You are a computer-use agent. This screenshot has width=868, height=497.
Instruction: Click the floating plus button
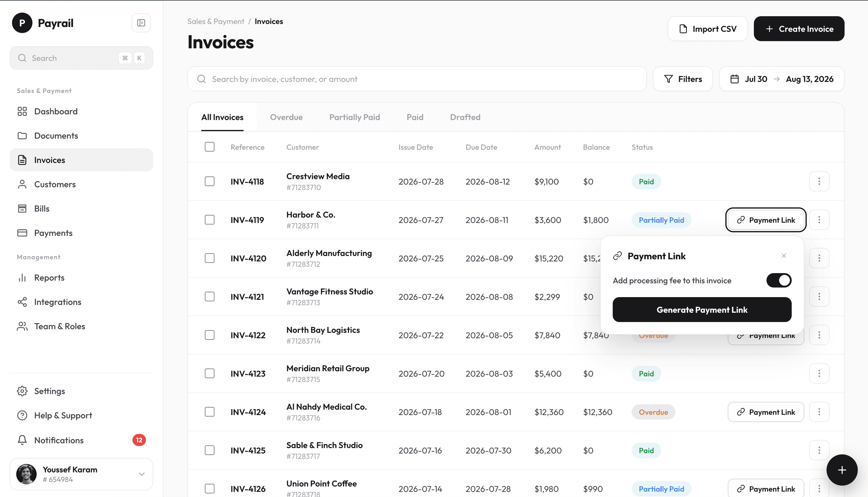[x=842, y=470]
